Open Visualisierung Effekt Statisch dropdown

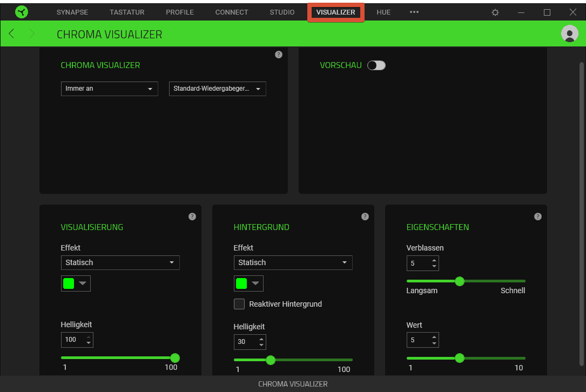pyautogui.click(x=120, y=263)
